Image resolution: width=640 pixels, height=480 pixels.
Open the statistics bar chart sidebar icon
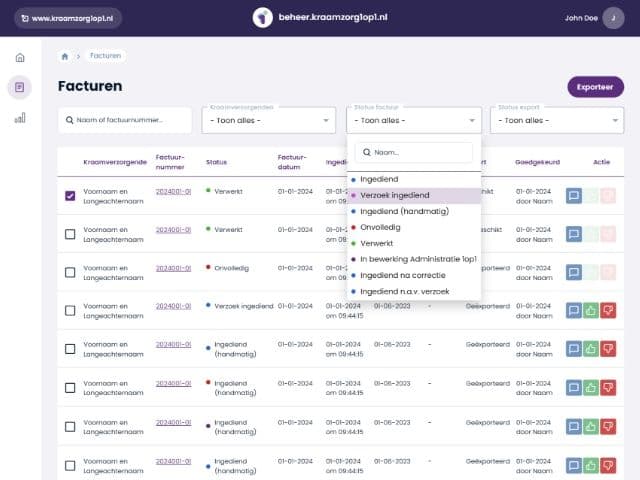(20, 118)
